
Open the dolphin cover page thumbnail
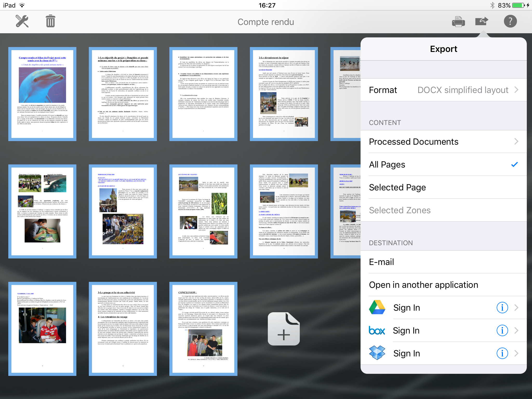(42, 94)
